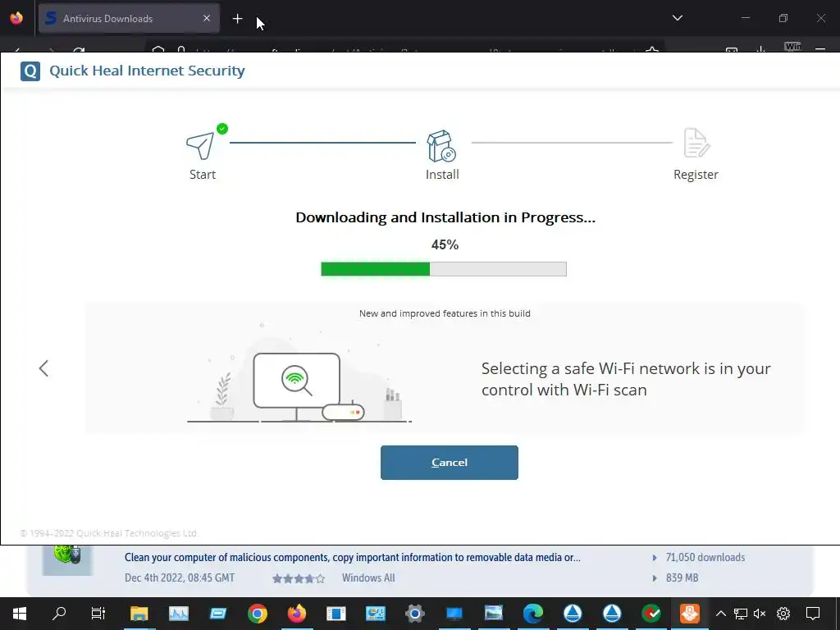The height and width of the screenshot is (630, 840).
Task: Open Google Chrome from the taskbar
Action: click(257, 614)
